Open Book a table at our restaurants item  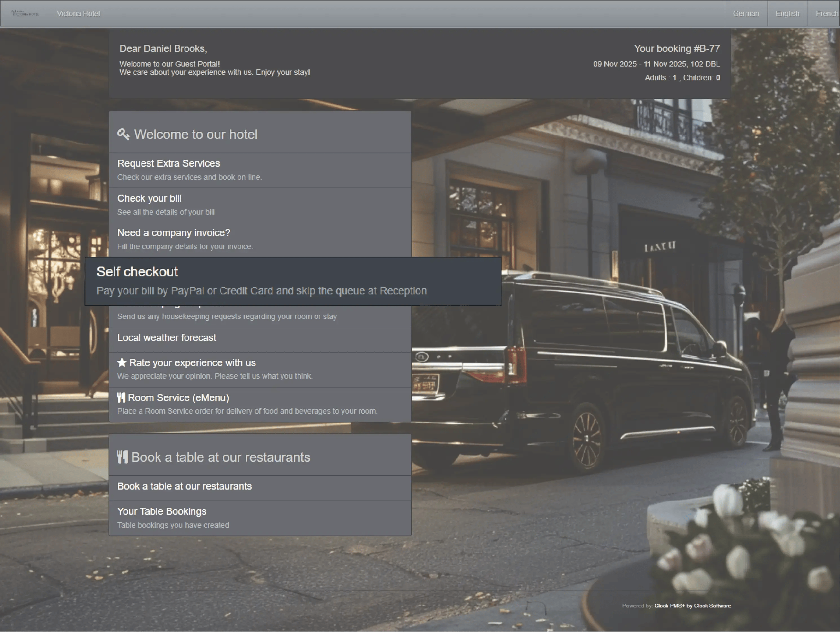pos(184,486)
